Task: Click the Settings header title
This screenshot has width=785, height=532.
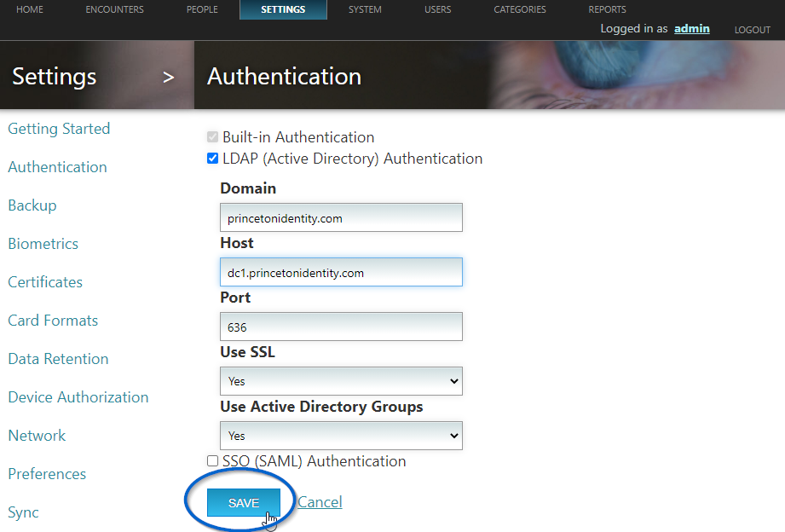Action: pos(54,77)
